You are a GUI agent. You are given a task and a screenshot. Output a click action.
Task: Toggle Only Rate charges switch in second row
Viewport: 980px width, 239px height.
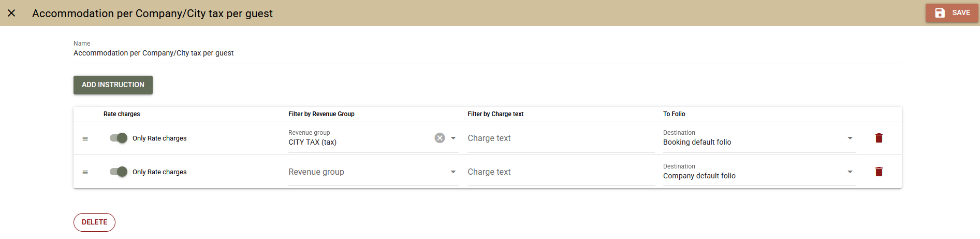pos(119,172)
